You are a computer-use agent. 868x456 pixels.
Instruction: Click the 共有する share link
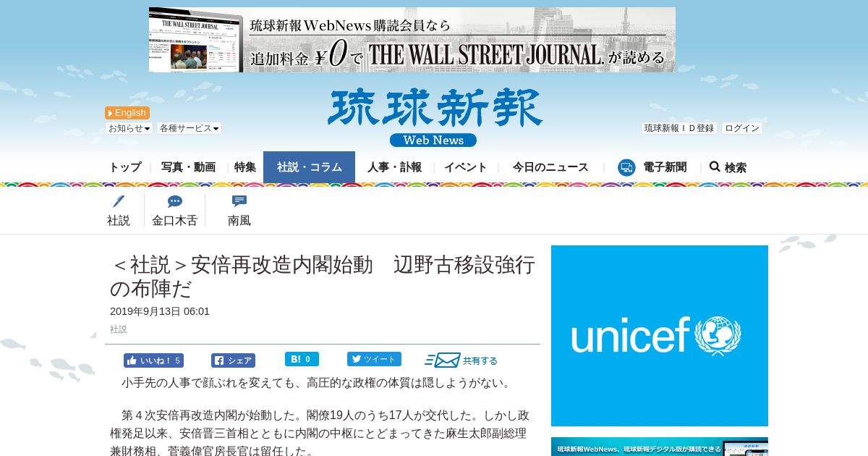[480, 360]
